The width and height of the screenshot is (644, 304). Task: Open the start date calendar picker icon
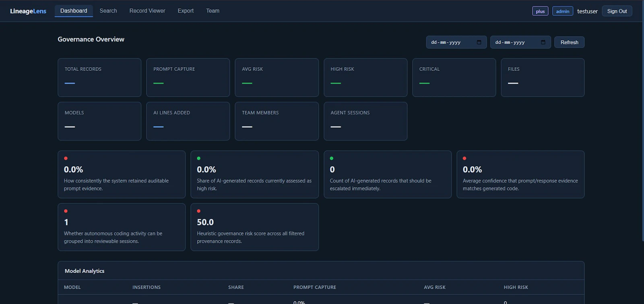pyautogui.click(x=479, y=42)
